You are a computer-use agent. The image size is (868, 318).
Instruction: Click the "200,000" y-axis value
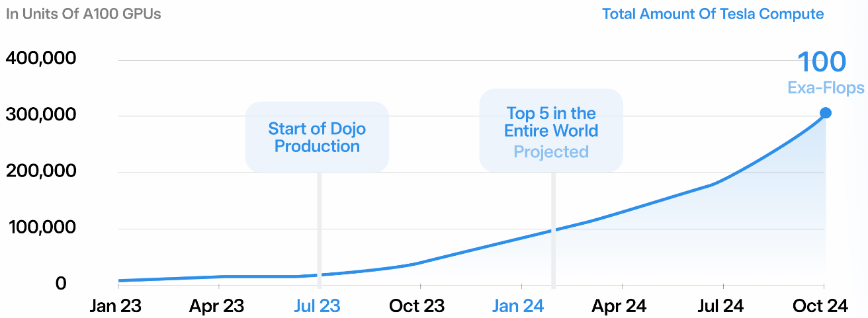pyautogui.click(x=41, y=172)
